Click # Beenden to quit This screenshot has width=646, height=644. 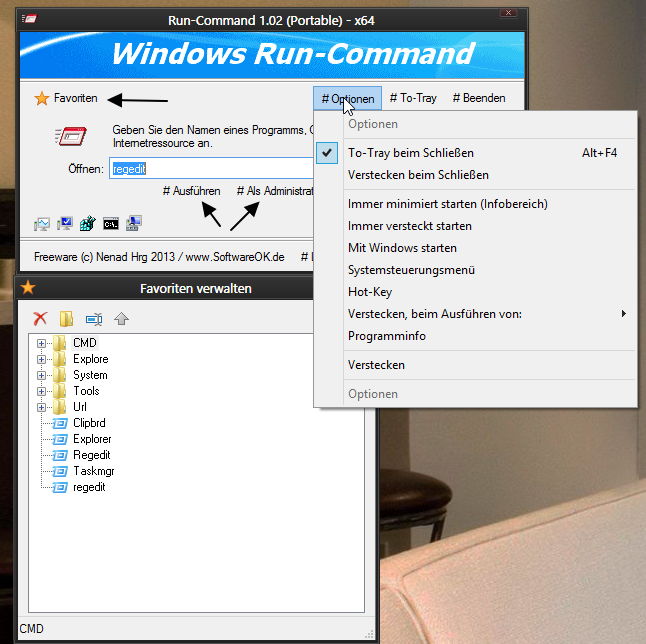point(479,98)
